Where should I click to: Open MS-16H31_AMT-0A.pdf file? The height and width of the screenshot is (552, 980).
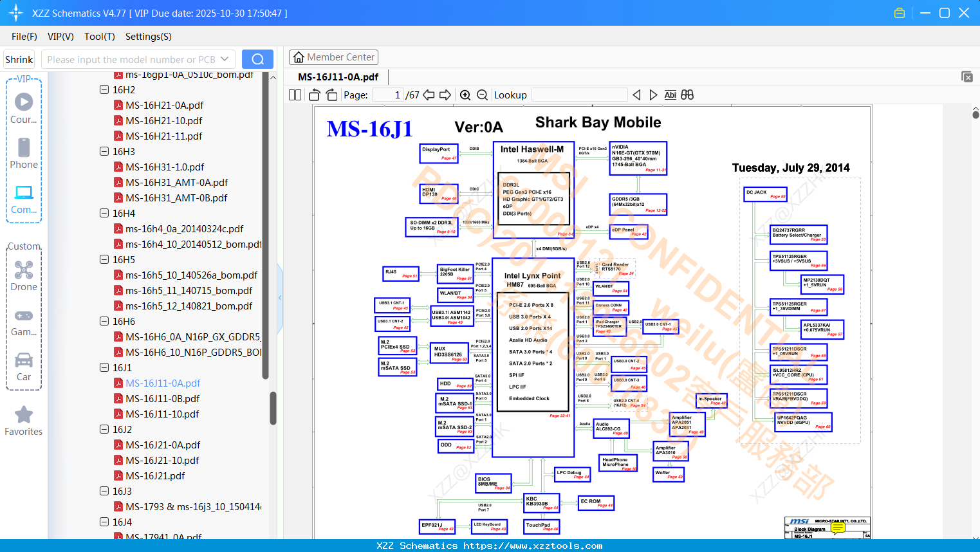pyautogui.click(x=176, y=182)
